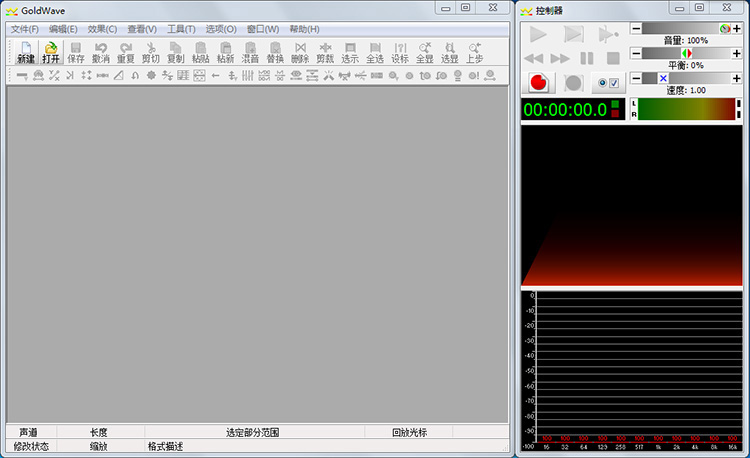Toggle the control properties checkbox button in Controller
750x458 pixels.
tap(608, 83)
